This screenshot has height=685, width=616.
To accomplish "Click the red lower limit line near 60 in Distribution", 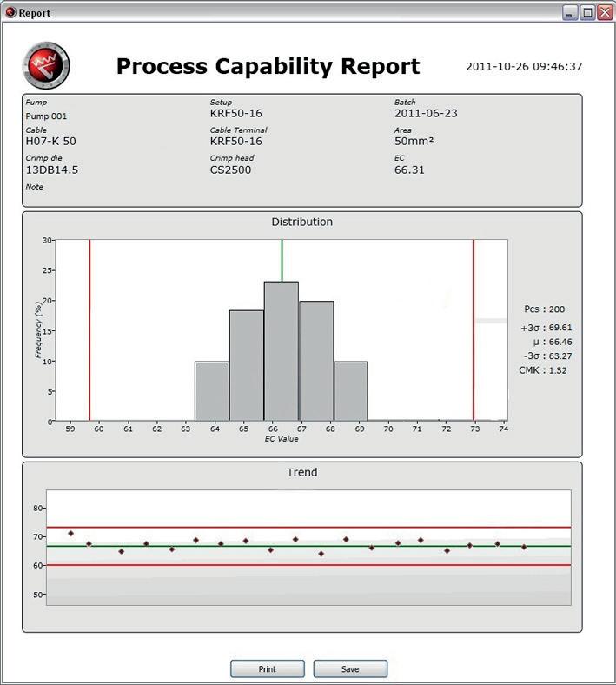I will click(x=89, y=329).
